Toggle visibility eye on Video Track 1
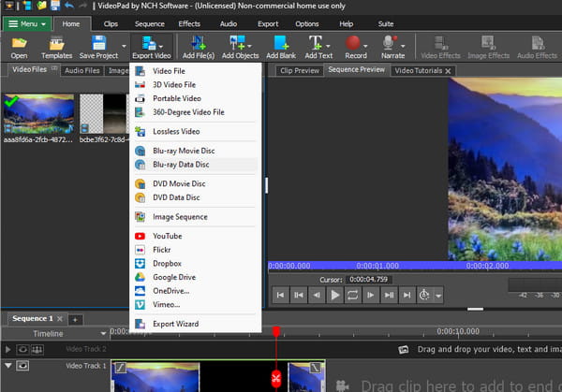This screenshot has height=392, width=562. pos(22,366)
